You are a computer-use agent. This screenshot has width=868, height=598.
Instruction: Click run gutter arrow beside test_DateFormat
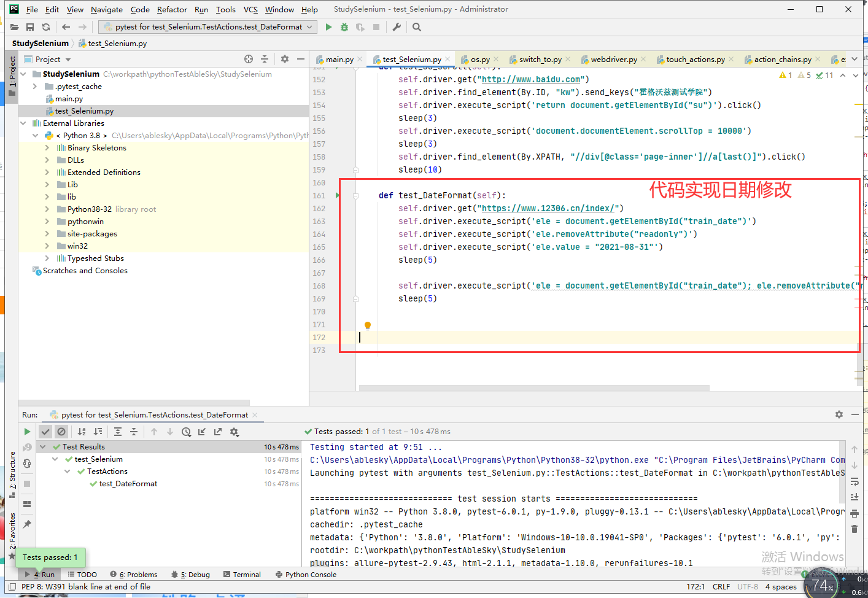pyautogui.click(x=337, y=195)
